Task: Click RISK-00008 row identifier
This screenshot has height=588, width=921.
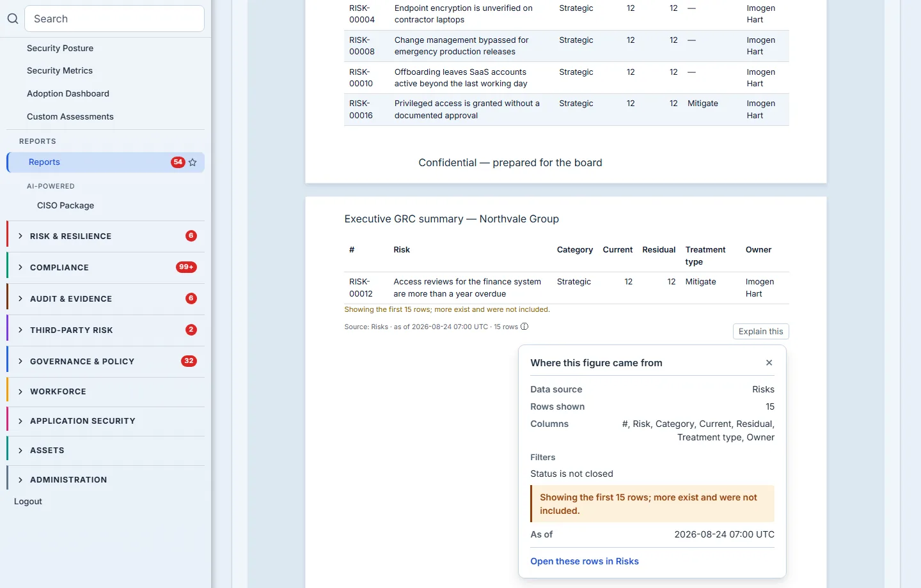Action: point(362,46)
